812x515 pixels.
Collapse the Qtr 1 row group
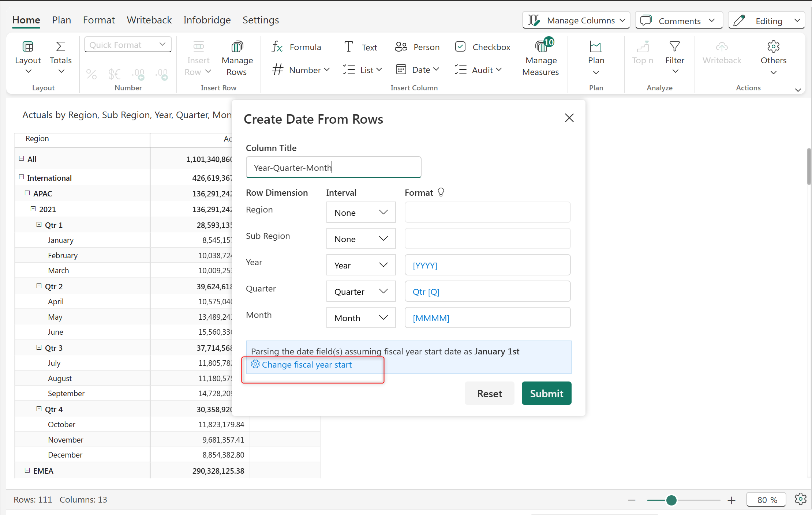tap(39, 225)
